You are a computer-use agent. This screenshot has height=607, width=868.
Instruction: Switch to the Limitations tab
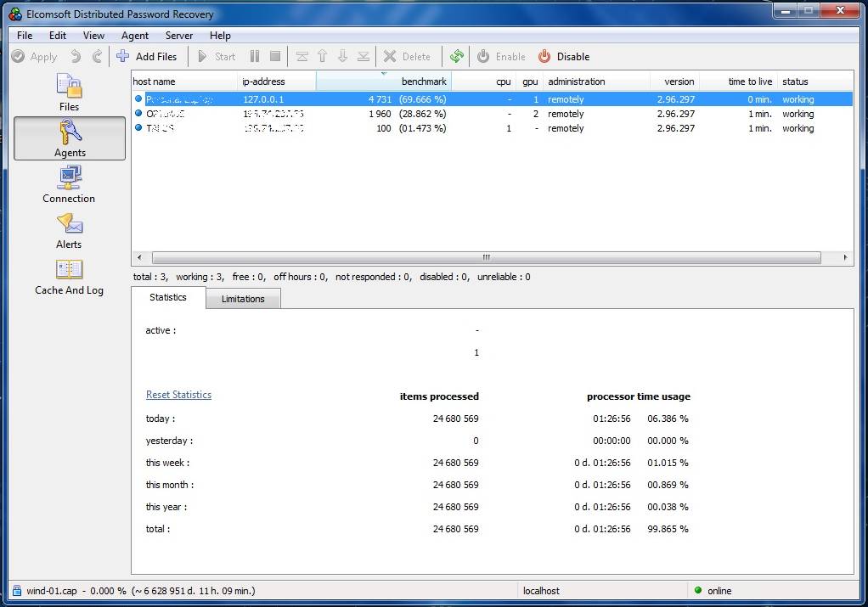[x=243, y=299]
